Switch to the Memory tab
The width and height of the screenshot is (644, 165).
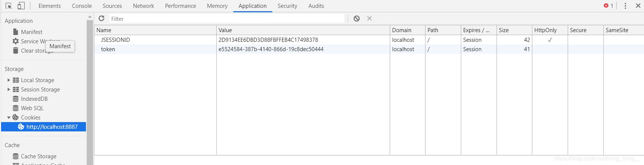(217, 6)
